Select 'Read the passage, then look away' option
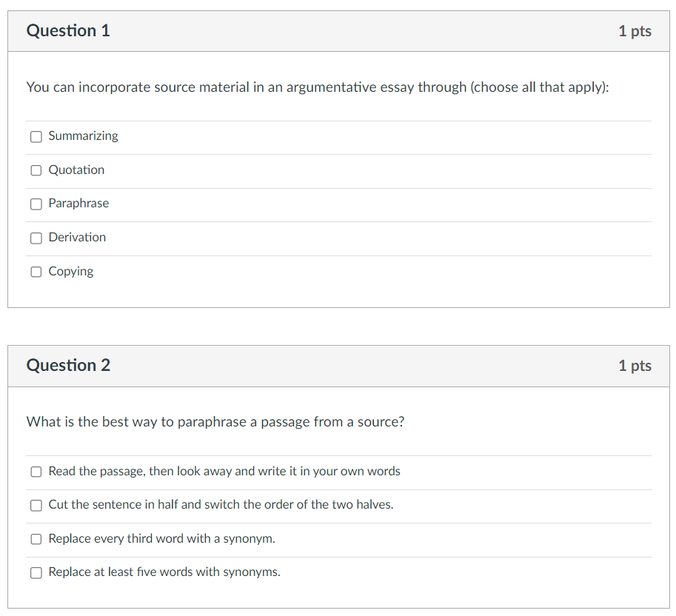Screen dimensions: 676x616 pos(36,472)
